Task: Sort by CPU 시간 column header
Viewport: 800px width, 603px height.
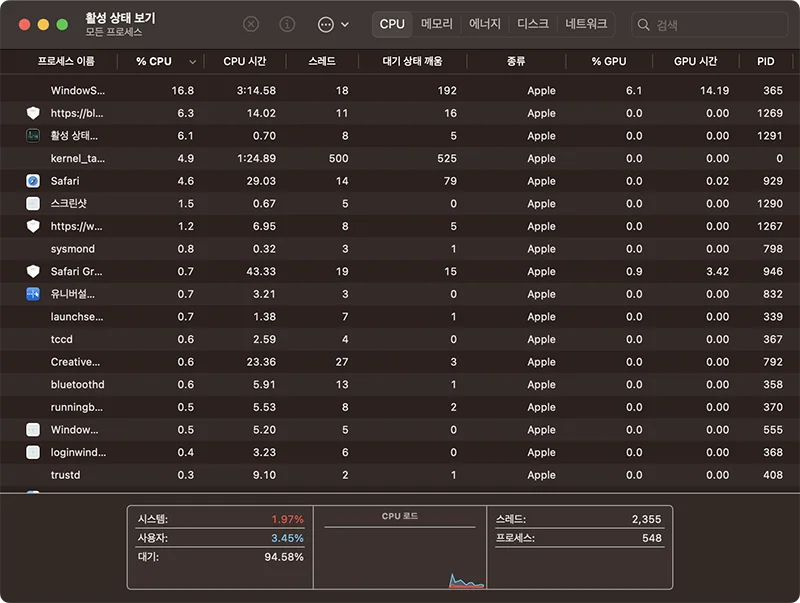Action: [245, 61]
